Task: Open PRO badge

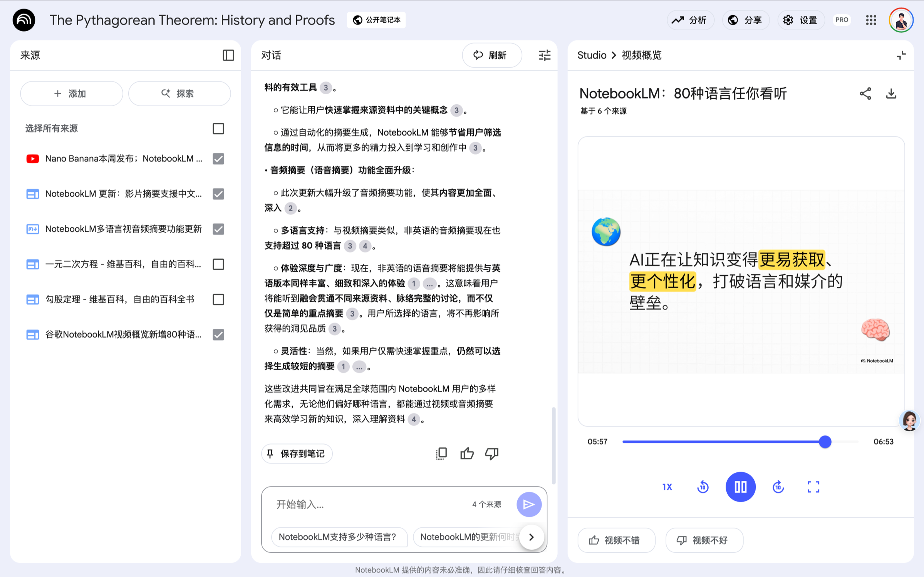Action: [842, 20]
